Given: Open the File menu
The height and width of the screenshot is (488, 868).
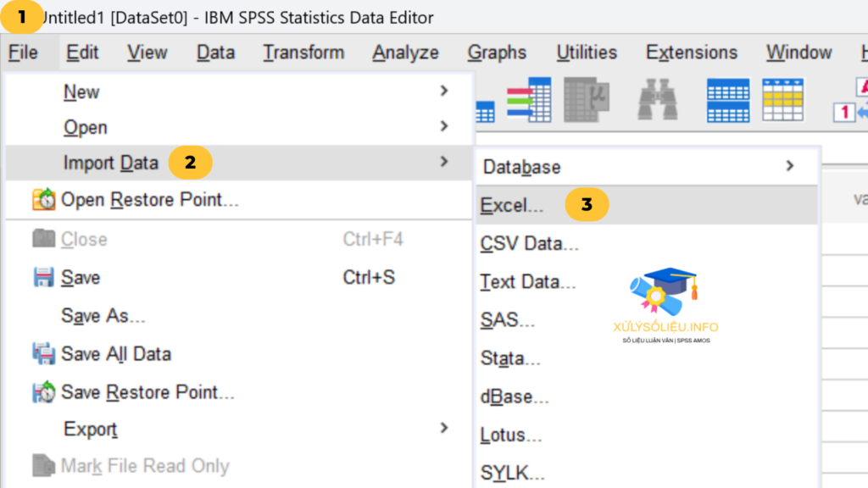Looking at the screenshot, I should pos(23,53).
